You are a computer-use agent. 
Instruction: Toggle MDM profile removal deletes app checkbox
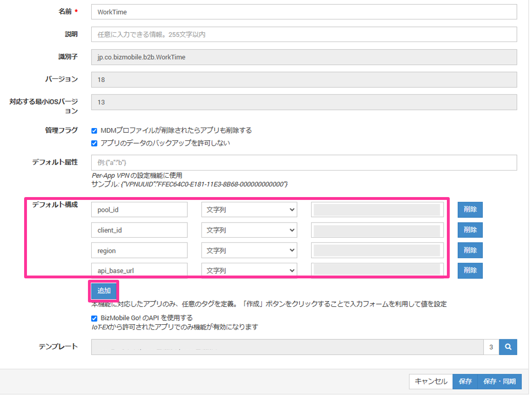tap(95, 130)
